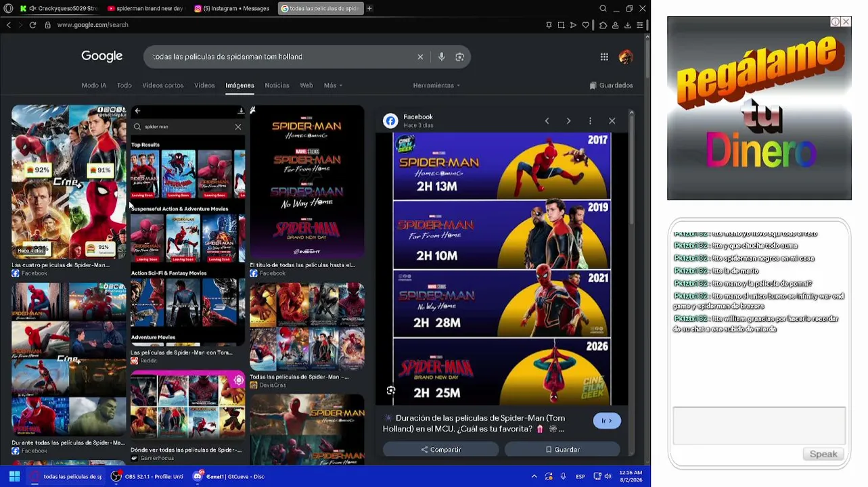Take a snapshot with Opera's toolbar
This screenshot has height=487, width=868.
pos(561,25)
